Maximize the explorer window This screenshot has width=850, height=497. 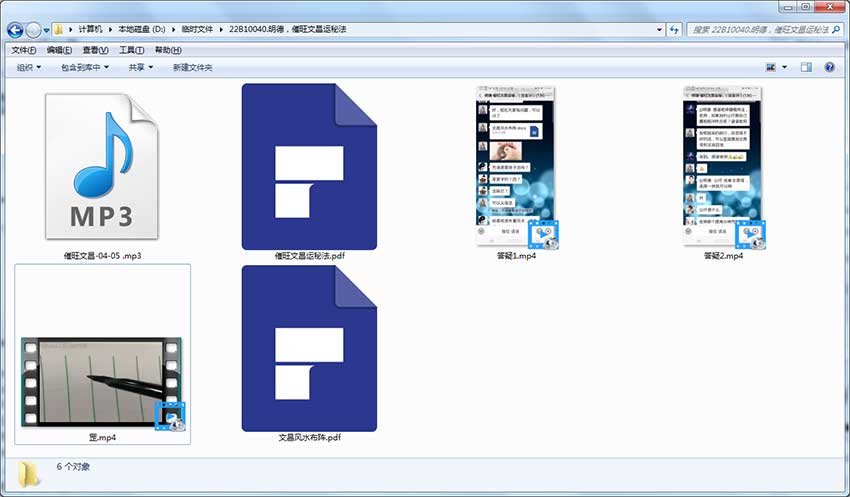(x=806, y=7)
